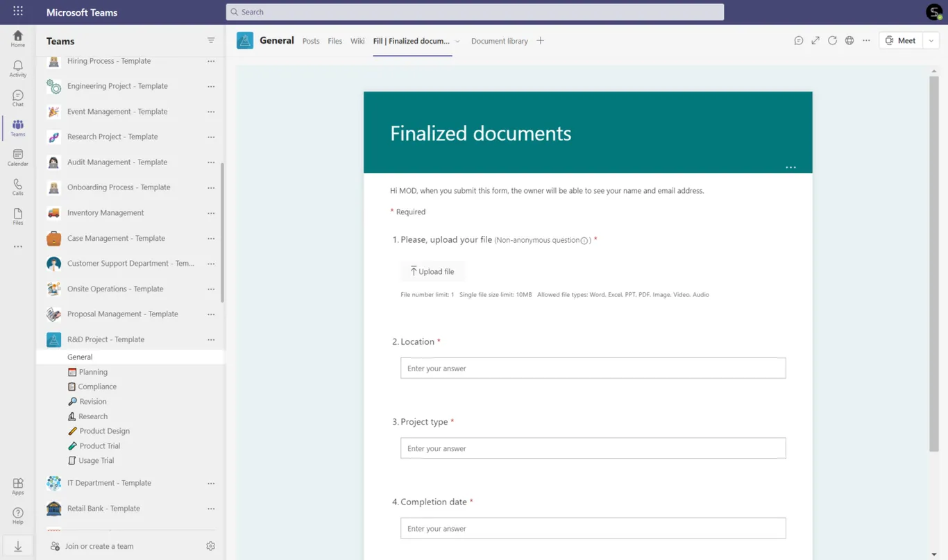Viewport: 948px width, 560px height.
Task: Show more apps ellipsis in app rail
Action: pyautogui.click(x=18, y=246)
